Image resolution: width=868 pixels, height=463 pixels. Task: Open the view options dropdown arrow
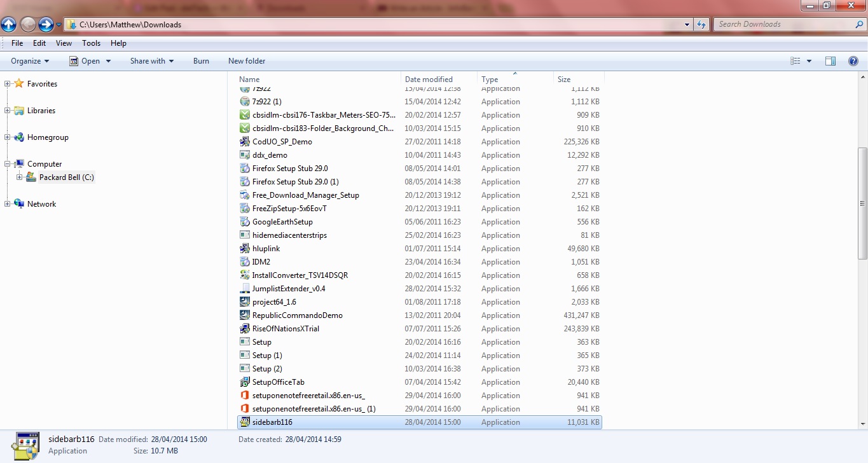pyautogui.click(x=809, y=61)
